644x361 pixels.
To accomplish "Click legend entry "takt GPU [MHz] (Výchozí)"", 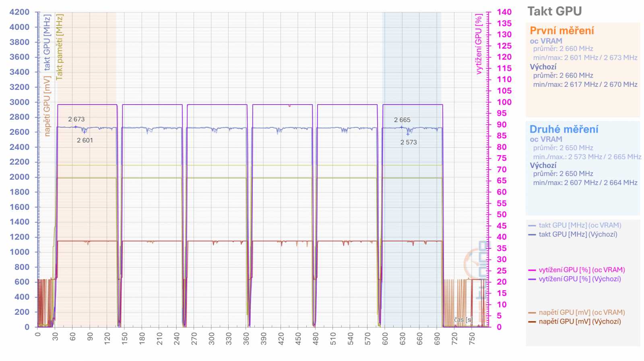I will click(578, 234).
